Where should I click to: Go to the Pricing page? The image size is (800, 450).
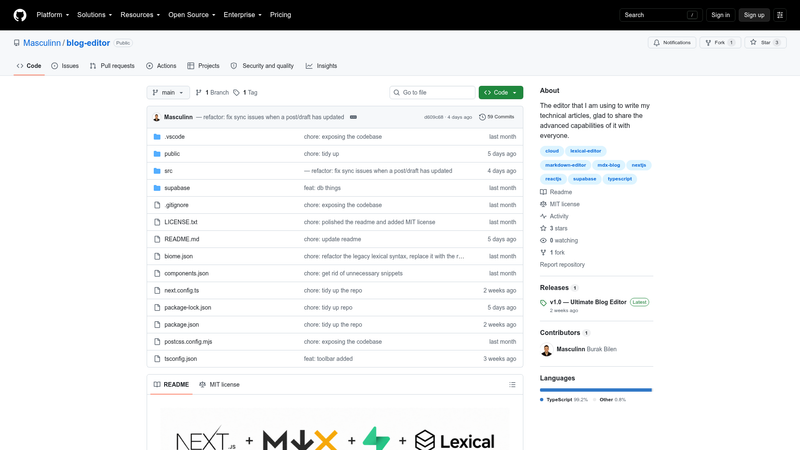[x=281, y=15]
